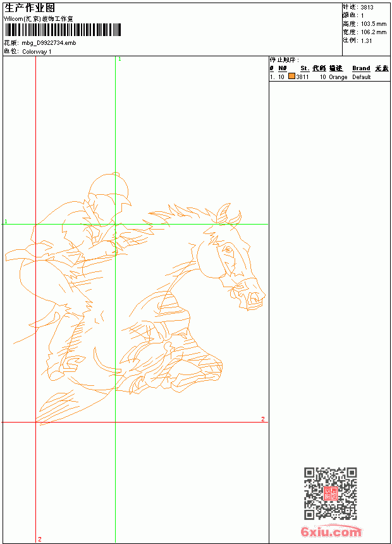Viewport: 392px width, 544px height.
Task: Select the green marker 1 at top
Action: tap(119, 59)
